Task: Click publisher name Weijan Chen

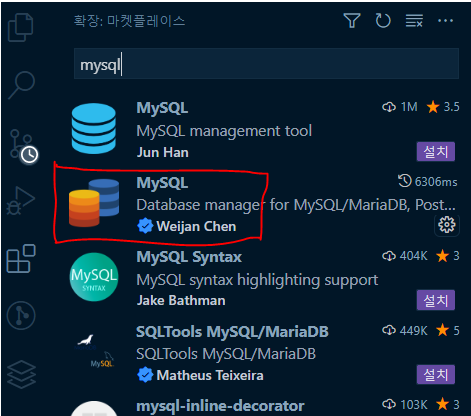Action: click(x=196, y=226)
